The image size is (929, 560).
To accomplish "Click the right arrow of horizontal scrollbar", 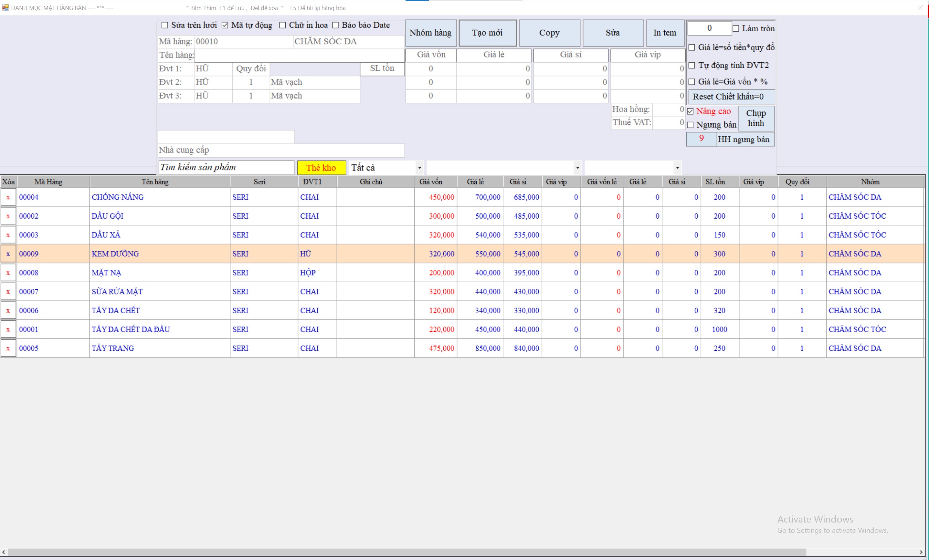I will click(921, 552).
